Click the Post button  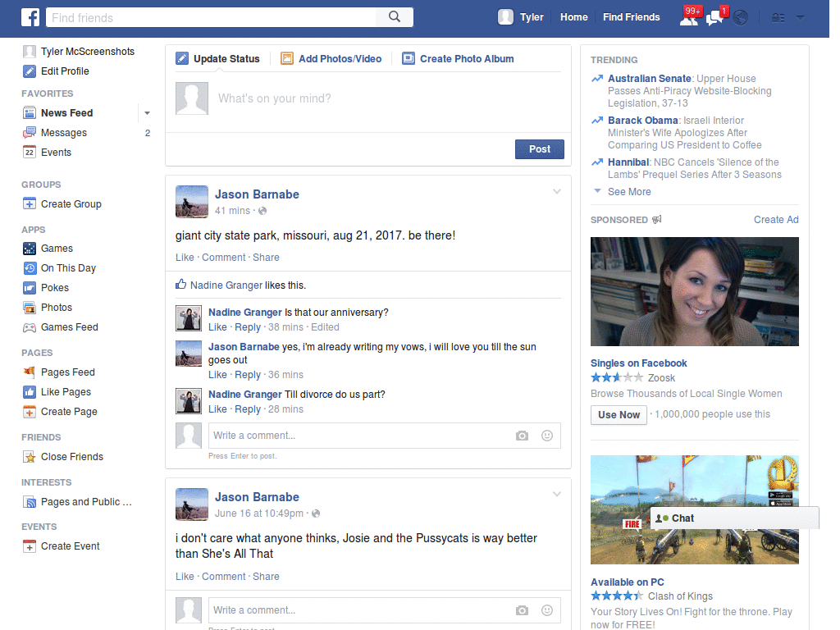[540, 149]
